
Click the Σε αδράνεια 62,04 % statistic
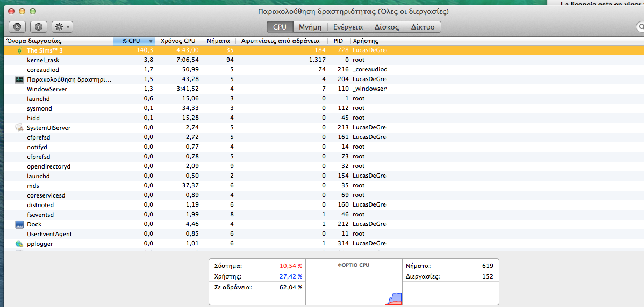coord(257,287)
